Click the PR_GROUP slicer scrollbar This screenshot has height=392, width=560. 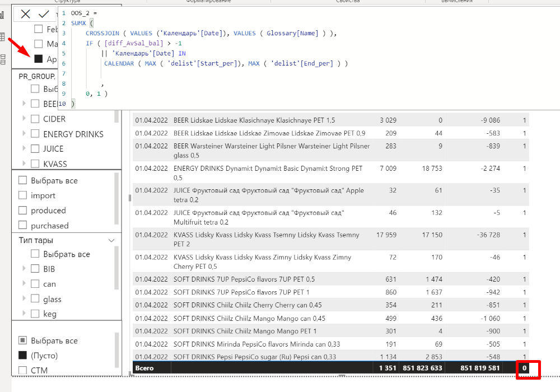[116, 116]
